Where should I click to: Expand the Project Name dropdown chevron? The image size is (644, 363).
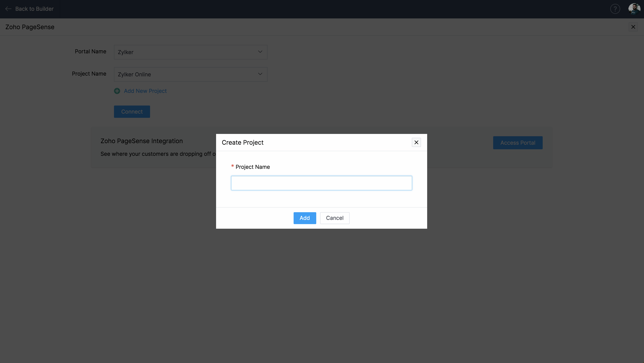[x=260, y=74]
